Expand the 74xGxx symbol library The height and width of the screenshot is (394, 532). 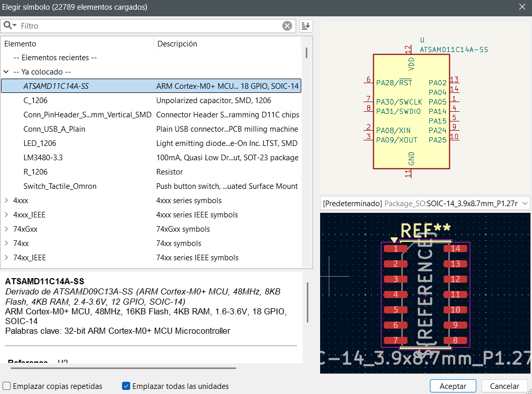6,229
